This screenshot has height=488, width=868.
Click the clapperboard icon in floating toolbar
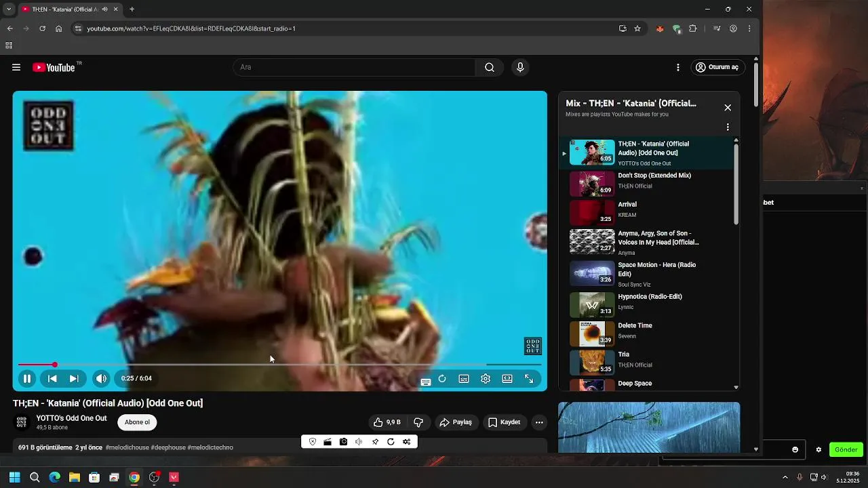pyautogui.click(x=328, y=442)
